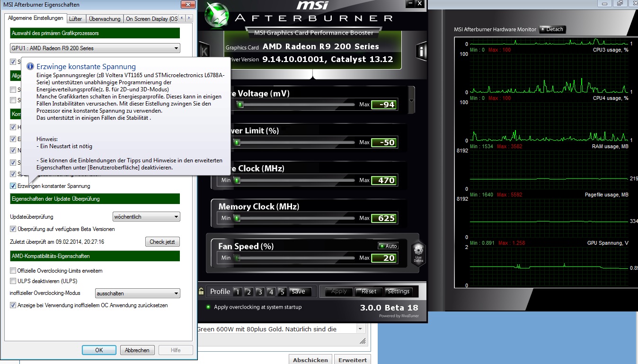Load overclocking profile 4

coord(271,292)
